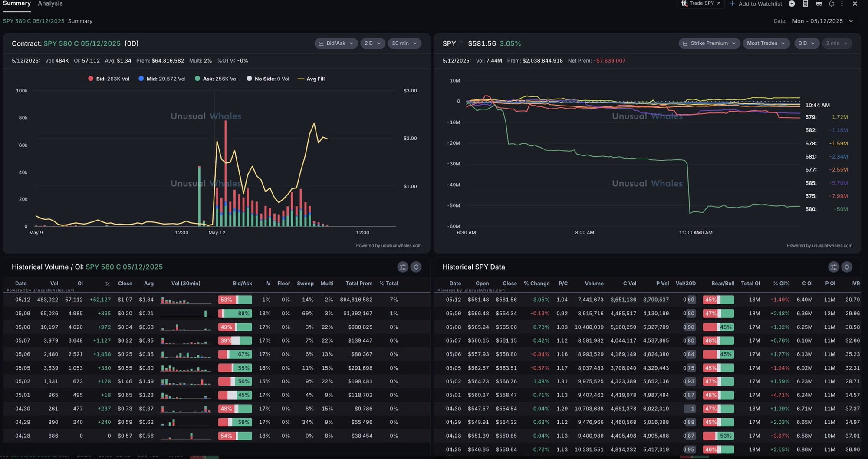Switch to the Summary tab
This screenshot has width=868, height=459.
tap(17, 3)
